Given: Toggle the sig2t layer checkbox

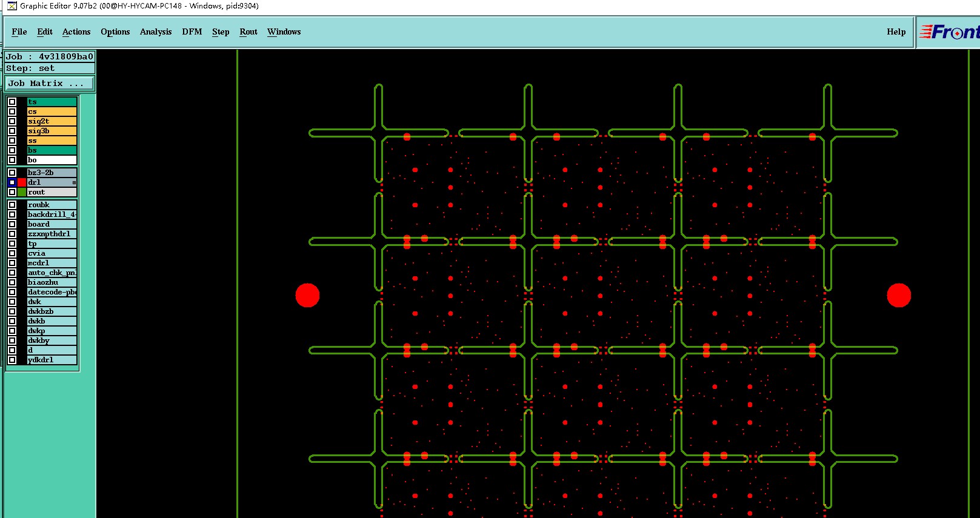Looking at the screenshot, I should click(12, 121).
